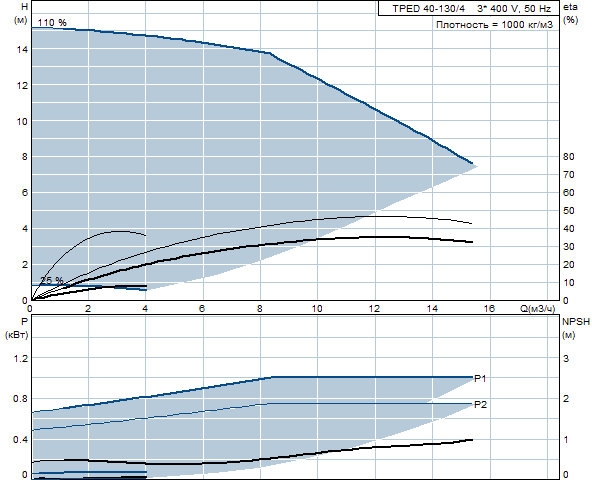Click the 'P2' power curve label

tap(480, 405)
